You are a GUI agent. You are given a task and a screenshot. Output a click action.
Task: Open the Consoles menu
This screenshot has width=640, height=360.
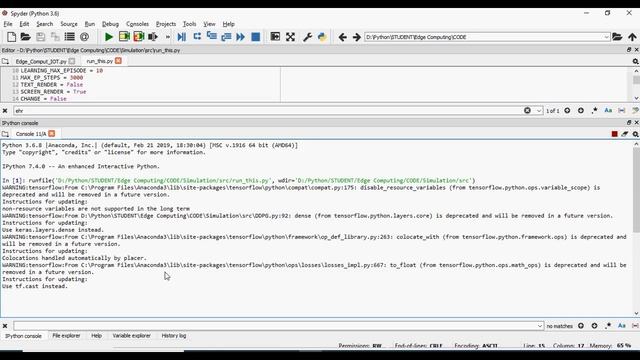[x=137, y=24]
